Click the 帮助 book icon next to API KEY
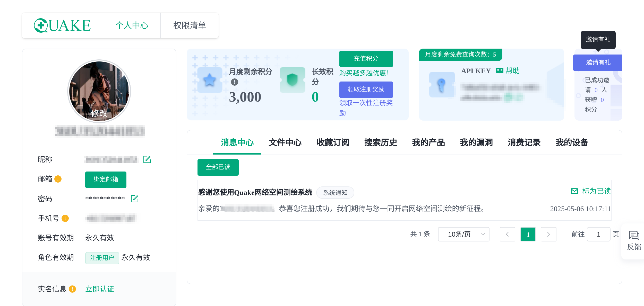 [500, 71]
